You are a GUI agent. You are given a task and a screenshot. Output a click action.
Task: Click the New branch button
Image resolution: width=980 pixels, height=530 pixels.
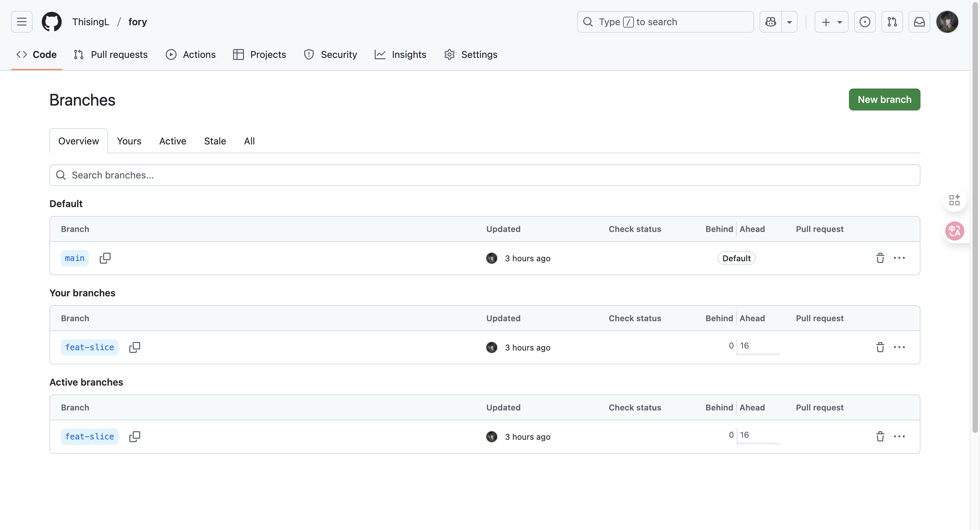(884, 99)
